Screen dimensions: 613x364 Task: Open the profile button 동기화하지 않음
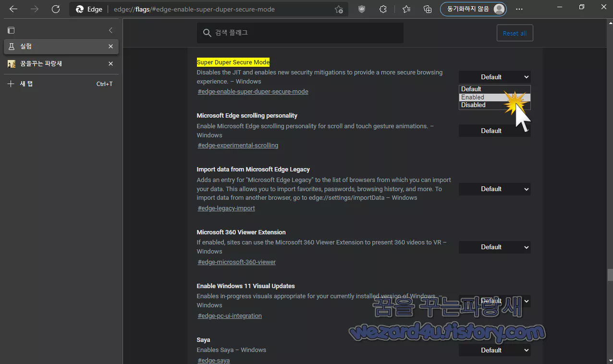click(x=473, y=9)
